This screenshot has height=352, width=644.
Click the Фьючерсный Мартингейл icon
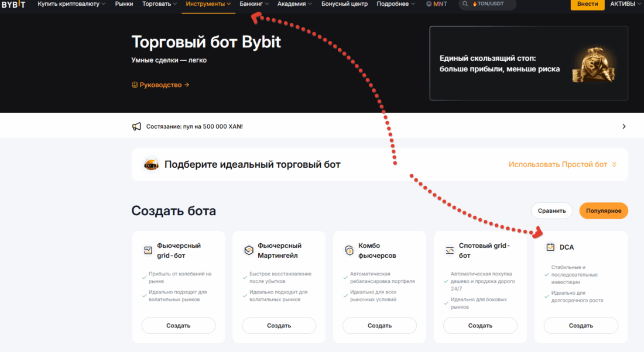(248, 250)
